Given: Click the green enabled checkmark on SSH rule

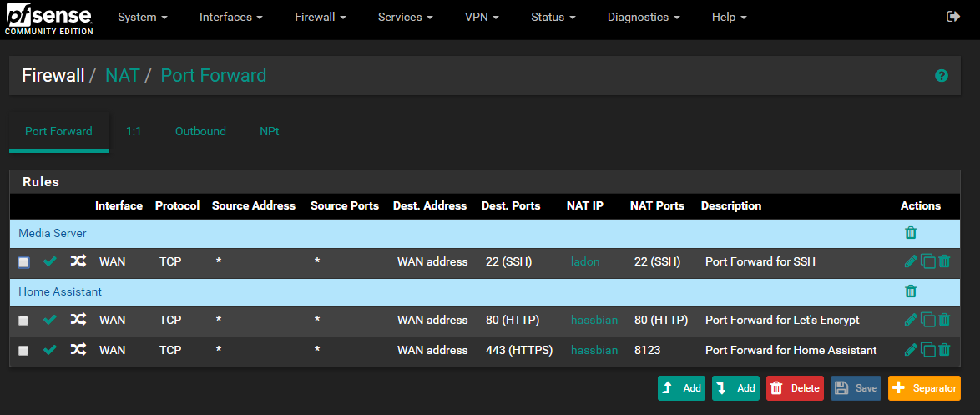Looking at the screenshot, I should [50, 261].
